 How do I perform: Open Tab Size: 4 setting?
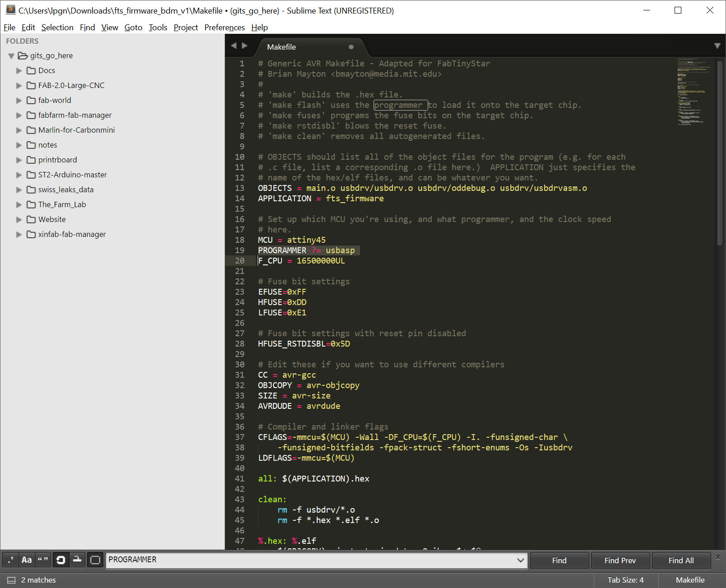(x=625, y=580)
